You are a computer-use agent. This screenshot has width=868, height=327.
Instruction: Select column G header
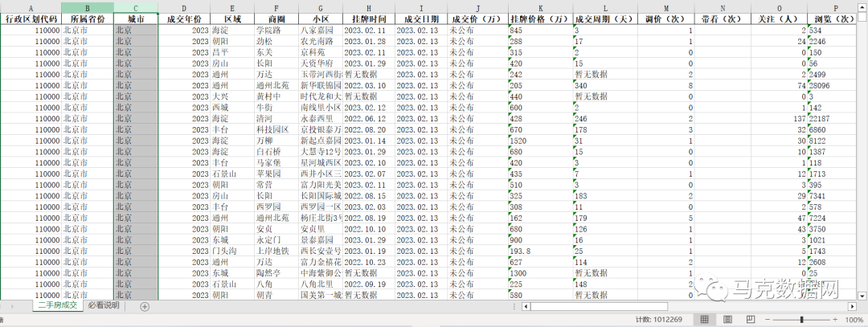[321, 8]
